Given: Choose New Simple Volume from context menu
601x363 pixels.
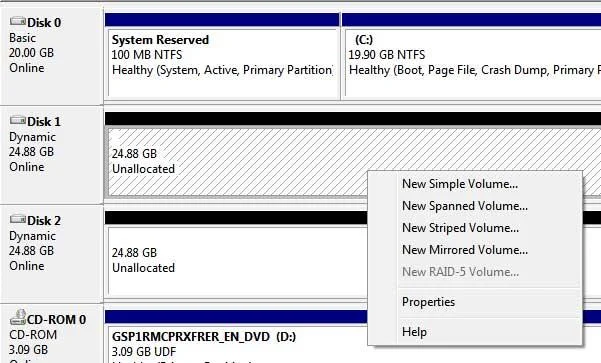Looking at the screenshot, I should coord(460,184).
